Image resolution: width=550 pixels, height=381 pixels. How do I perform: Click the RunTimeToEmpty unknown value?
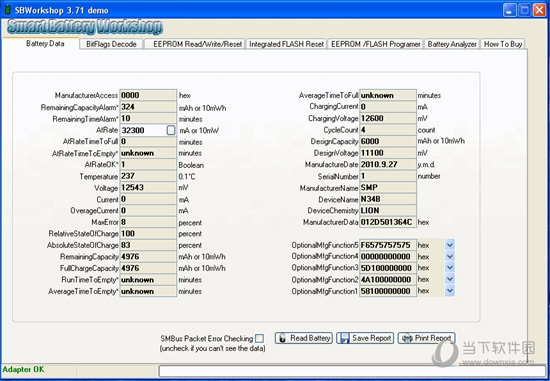pyautogui.click(x=148, y=280)
